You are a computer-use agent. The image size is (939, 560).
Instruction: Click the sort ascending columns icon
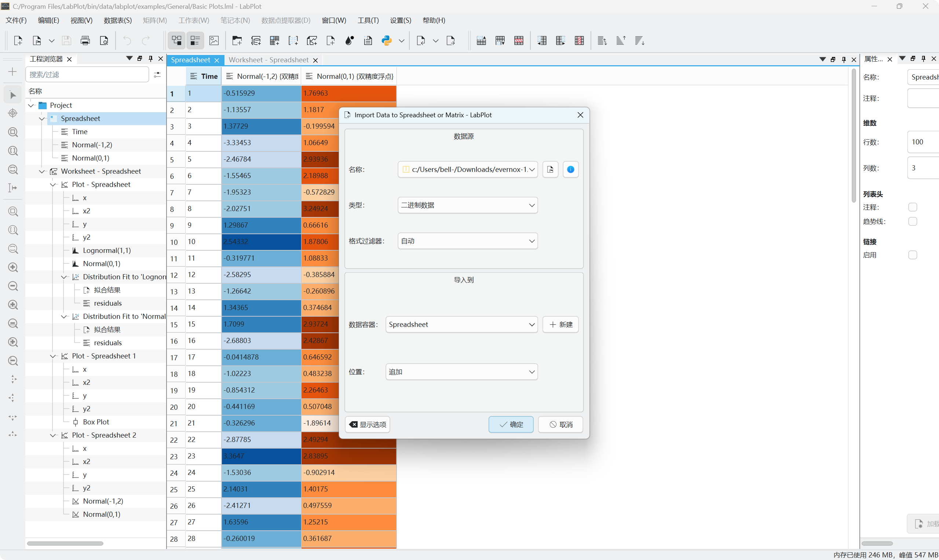click(621, 40)
